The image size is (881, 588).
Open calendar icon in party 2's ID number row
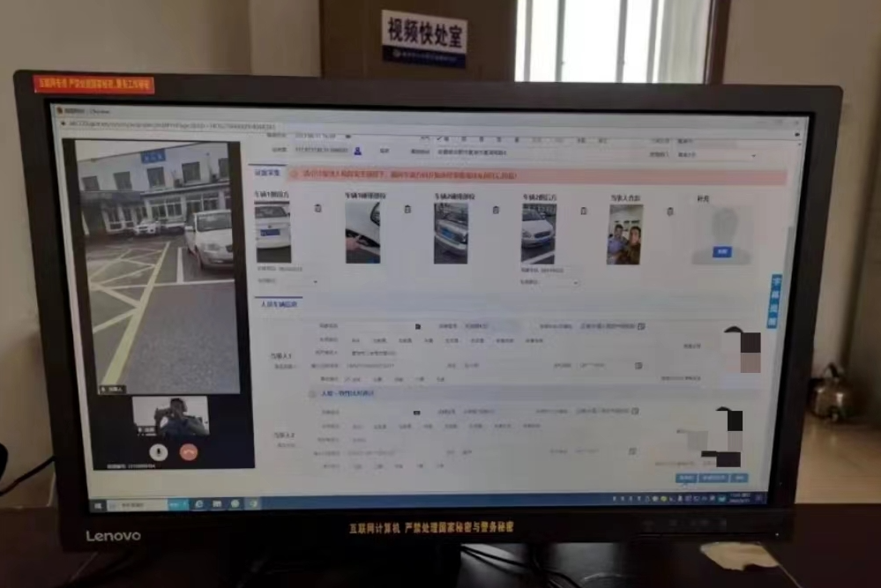point(632,451)
